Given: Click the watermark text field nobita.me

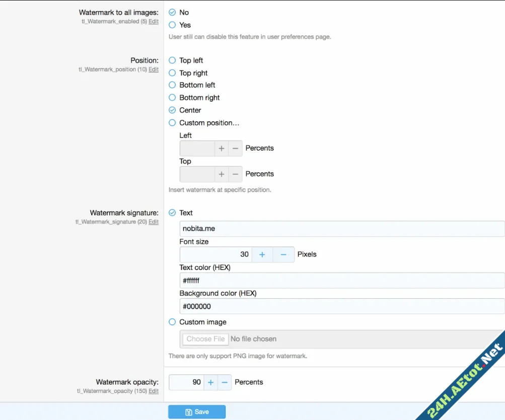Looking at the screenshot, I should pyautogui.click(x=341, y=229).
